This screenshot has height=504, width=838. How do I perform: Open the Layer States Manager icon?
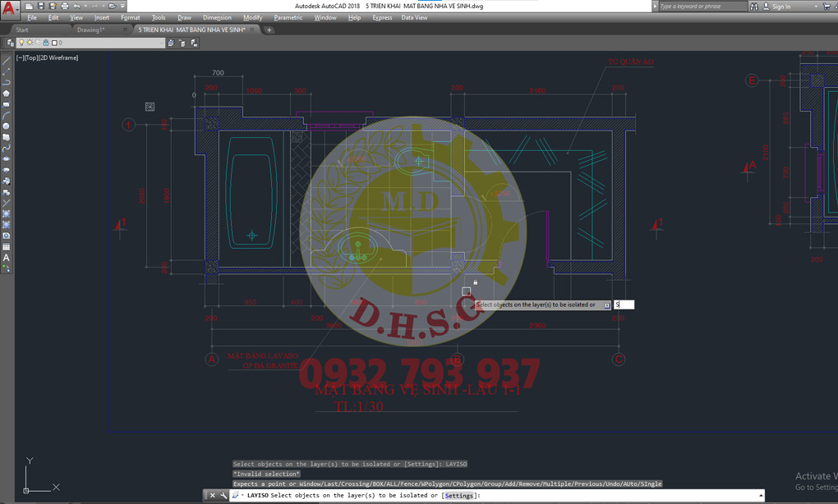pyautogui.click(x=194, y=43)
